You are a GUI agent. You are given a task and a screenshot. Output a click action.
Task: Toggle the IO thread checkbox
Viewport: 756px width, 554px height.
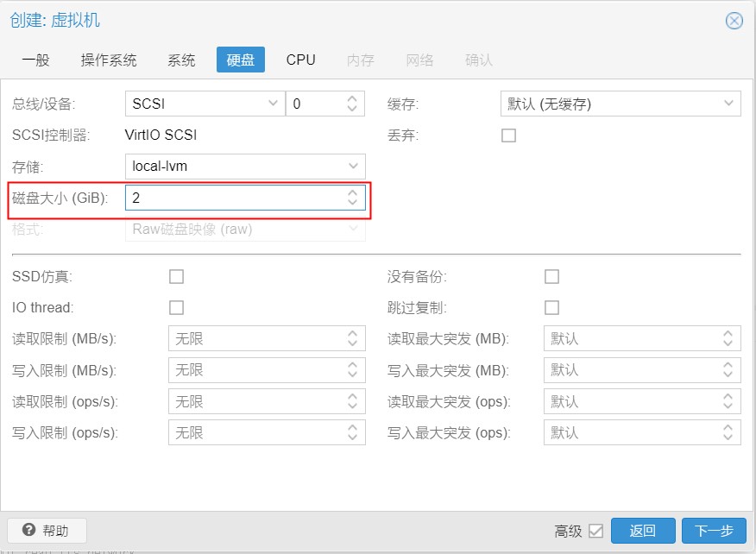coord(176,307)
